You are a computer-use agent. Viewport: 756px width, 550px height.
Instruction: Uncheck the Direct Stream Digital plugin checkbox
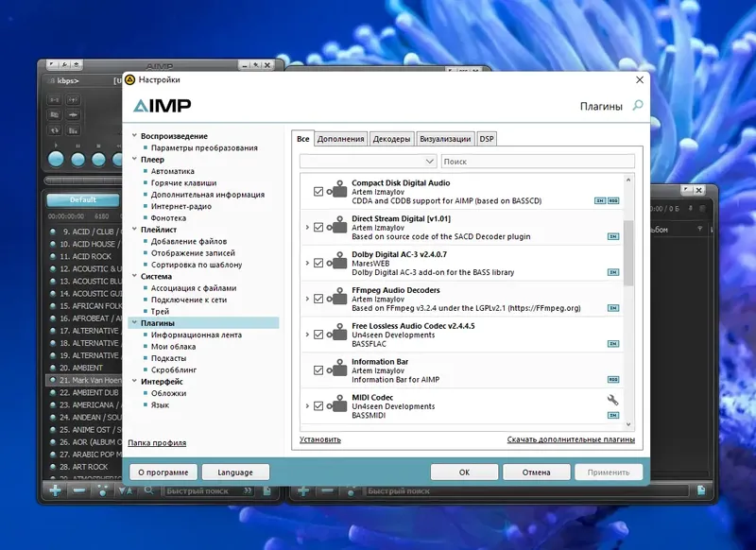(x=318, y=227)
